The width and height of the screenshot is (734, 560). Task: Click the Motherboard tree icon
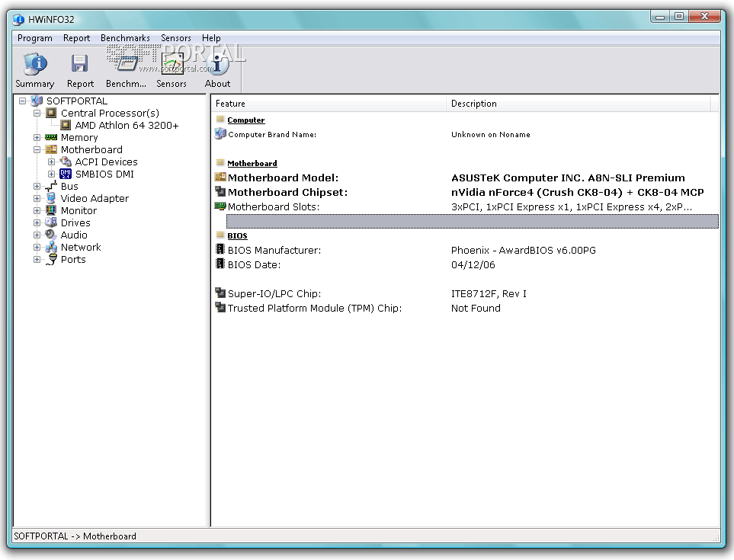tap(51, 149)
